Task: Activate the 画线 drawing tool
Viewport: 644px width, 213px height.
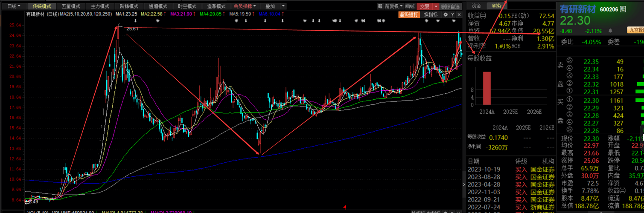Action: tap(410, 6)
